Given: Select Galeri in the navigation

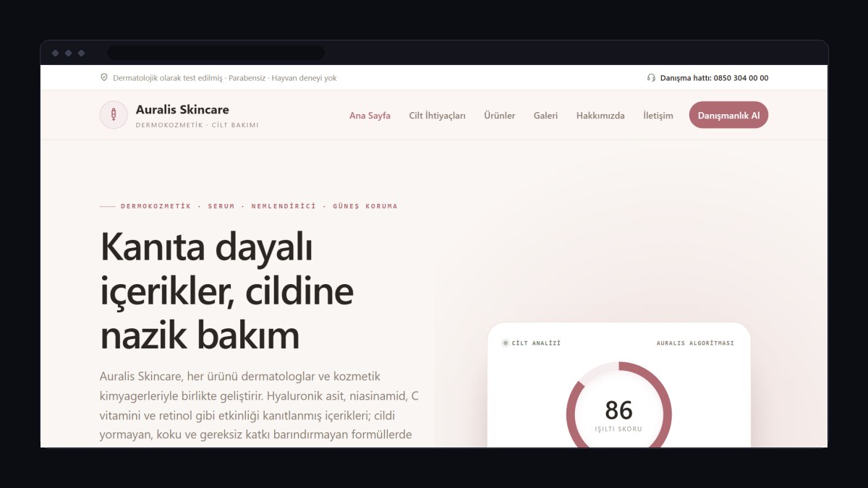Looking at the screenshot, I should (x=546, y=116).
